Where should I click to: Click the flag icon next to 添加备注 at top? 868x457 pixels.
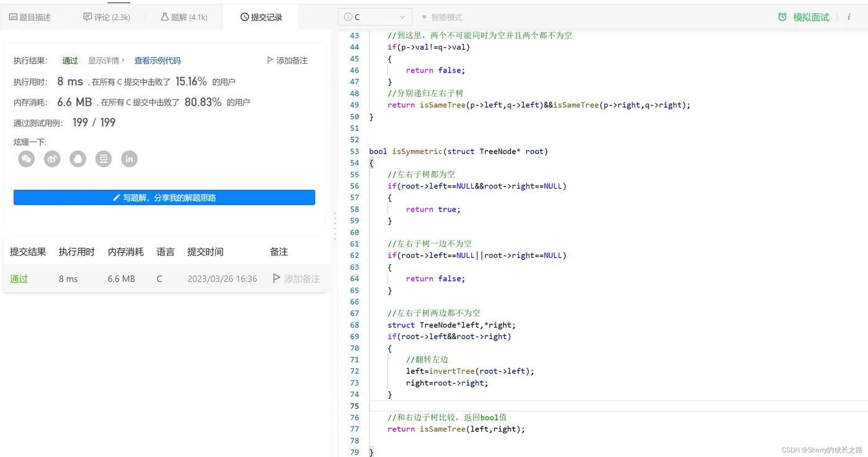270,60
